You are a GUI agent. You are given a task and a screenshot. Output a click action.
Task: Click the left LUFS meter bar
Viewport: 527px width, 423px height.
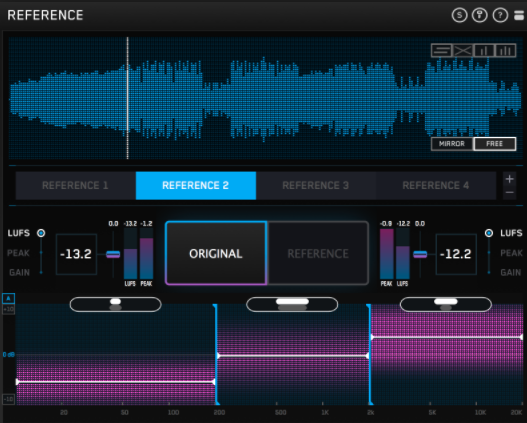[x=130, y=254]
